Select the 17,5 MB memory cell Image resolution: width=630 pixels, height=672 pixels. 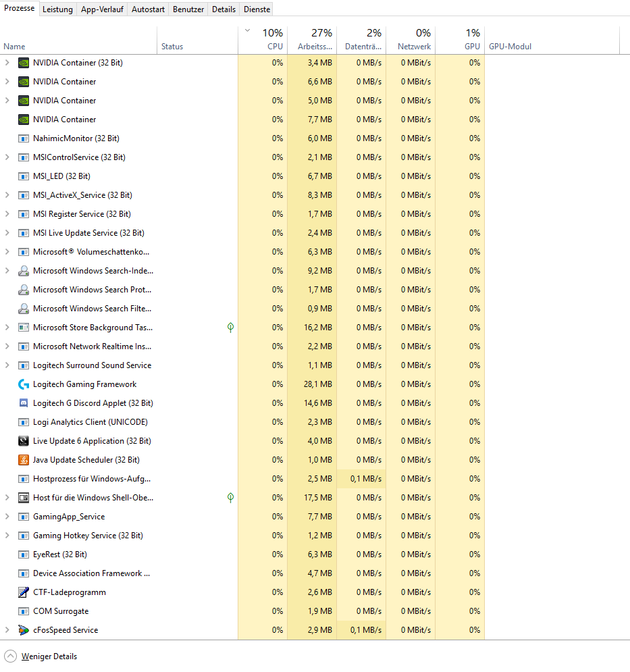pyautogui.click(x=312, y=498)
